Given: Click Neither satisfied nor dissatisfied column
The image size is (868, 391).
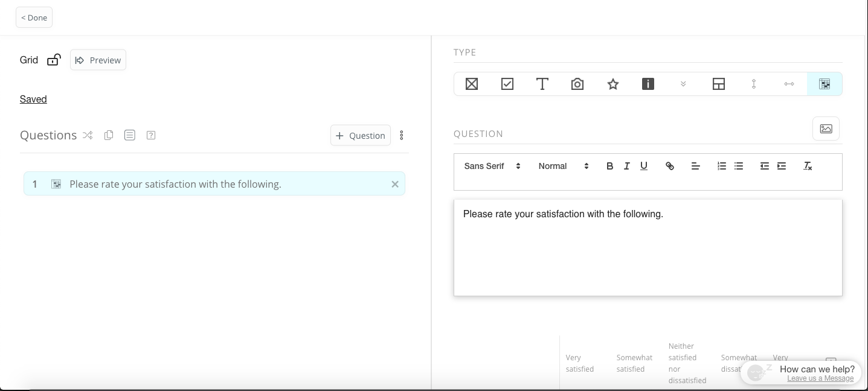Looking at the screenshot, I should (687, 363).
